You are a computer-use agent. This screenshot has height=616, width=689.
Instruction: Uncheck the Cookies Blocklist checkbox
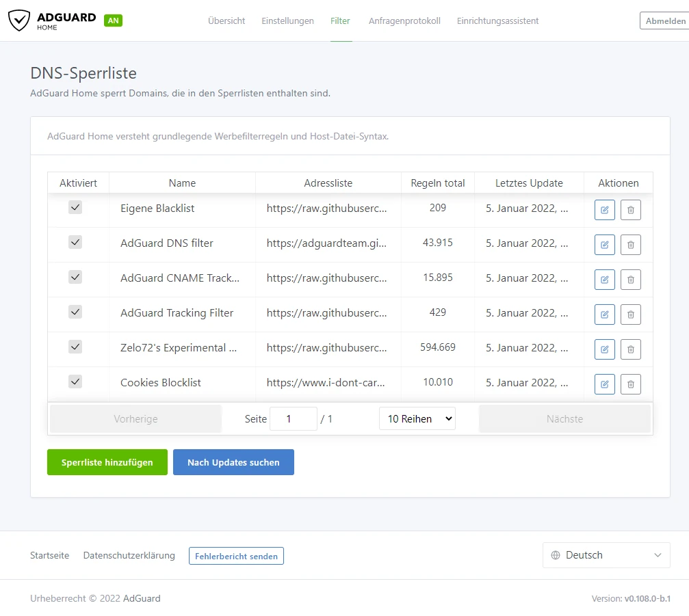click(x=75, y=381)
